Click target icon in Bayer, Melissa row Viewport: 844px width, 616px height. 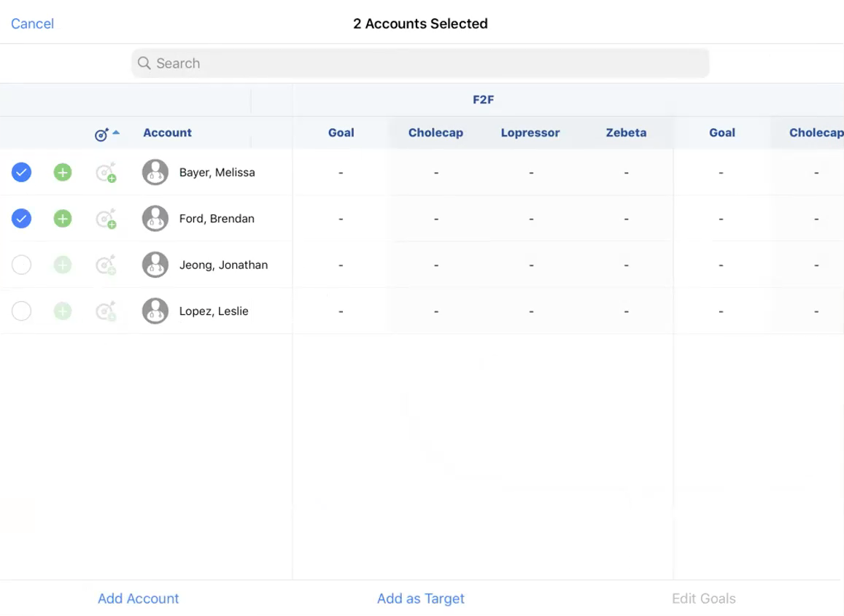pos(107,173)
